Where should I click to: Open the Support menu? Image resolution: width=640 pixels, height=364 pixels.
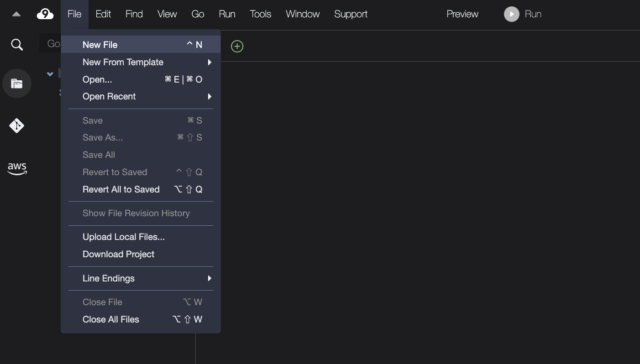[351, 14]
